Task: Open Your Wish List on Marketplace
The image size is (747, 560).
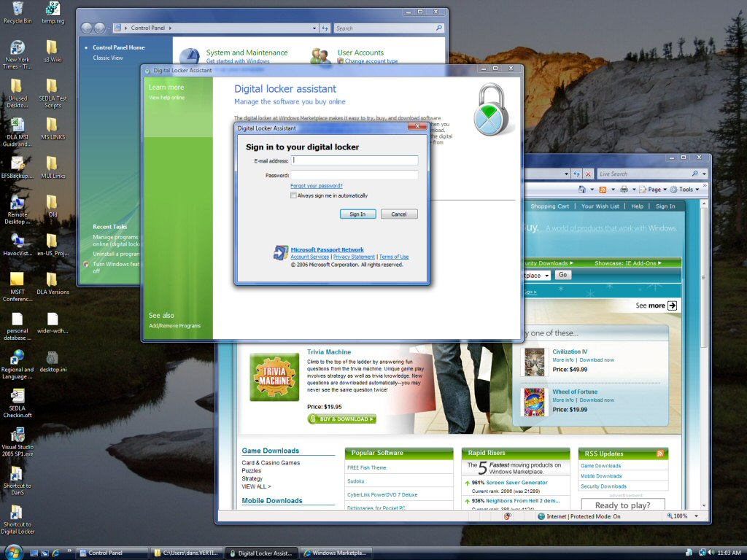Action: 600,206
